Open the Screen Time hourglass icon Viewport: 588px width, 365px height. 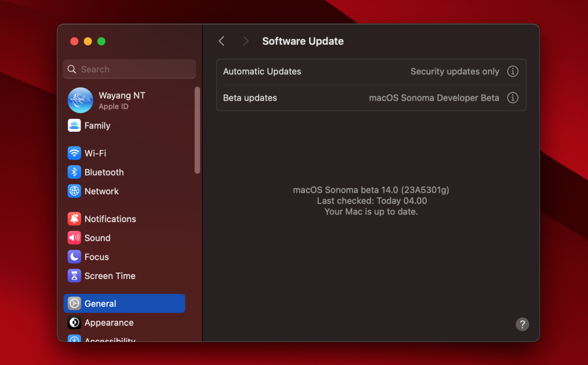click(74, 276)
